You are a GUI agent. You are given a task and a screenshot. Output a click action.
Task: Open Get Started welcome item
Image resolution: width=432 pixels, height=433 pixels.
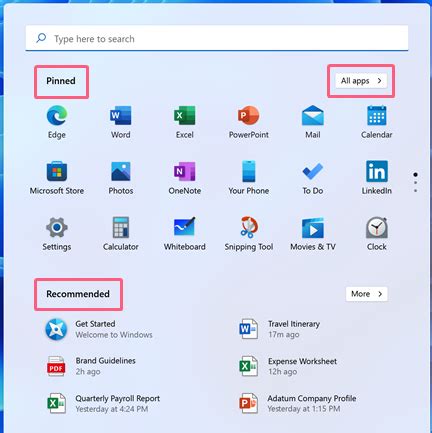(99, 329)
